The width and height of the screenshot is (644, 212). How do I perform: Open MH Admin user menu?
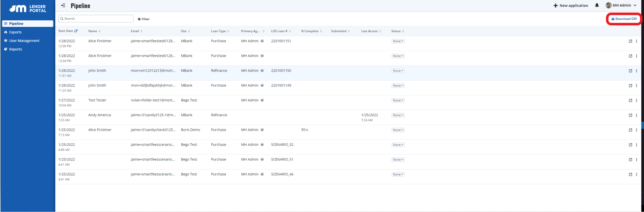(621, 5)
